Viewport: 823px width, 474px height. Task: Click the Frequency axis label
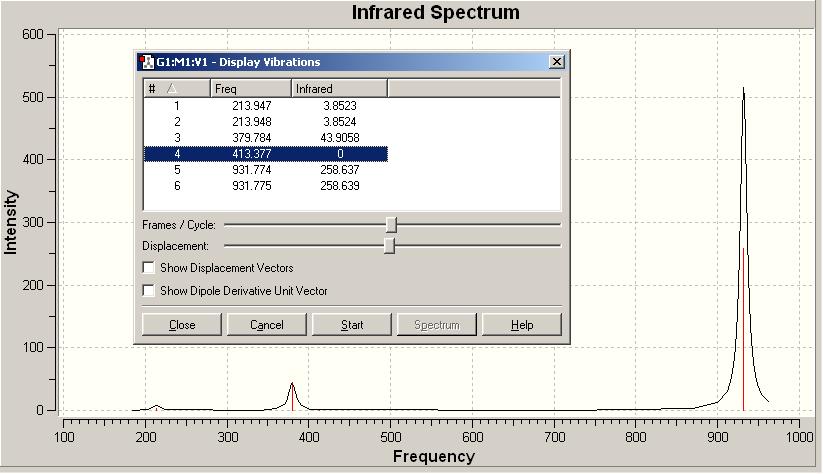pyautogui.click(x=434, y=456)
